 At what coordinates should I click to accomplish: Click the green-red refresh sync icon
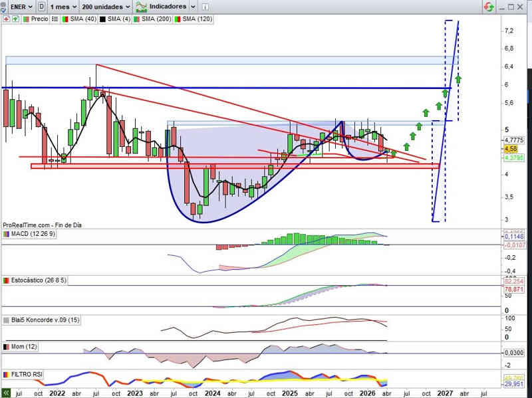(489, 7)
